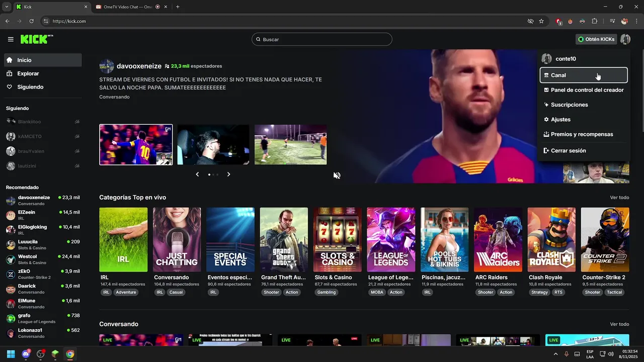Image resolution: width=644 pixels, height=362 pixels.
Task: Open Pools Hot Tubs & Bikinis category
Action: pyautogui.click(x=444, y=240)
